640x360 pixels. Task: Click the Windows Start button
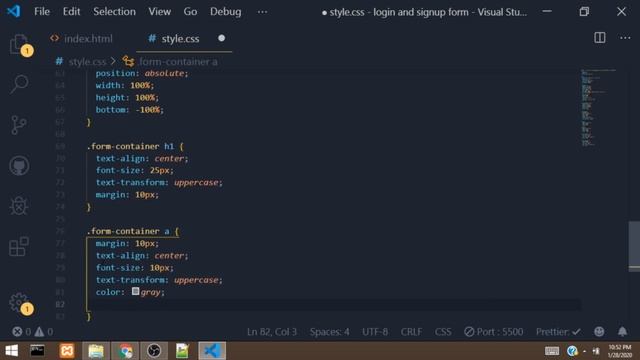pos(11,351)
